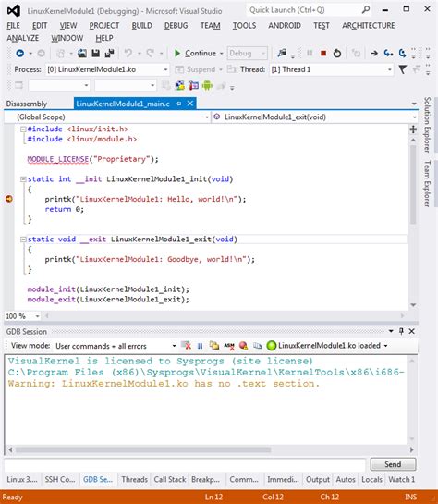Open the Process dropdown
The height and width of the screenshot is (504, 438).
(165, 69)
